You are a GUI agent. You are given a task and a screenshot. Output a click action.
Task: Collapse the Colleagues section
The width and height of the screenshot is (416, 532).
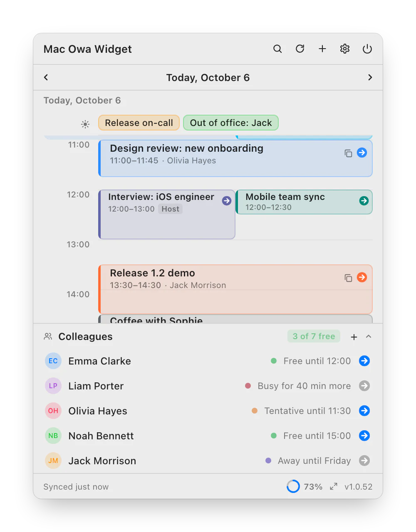pos(369,337)
